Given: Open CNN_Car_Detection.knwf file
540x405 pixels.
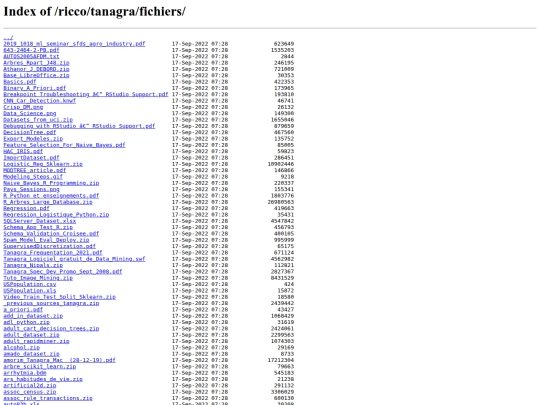Looking at the screenshot, I should (40, 101).
